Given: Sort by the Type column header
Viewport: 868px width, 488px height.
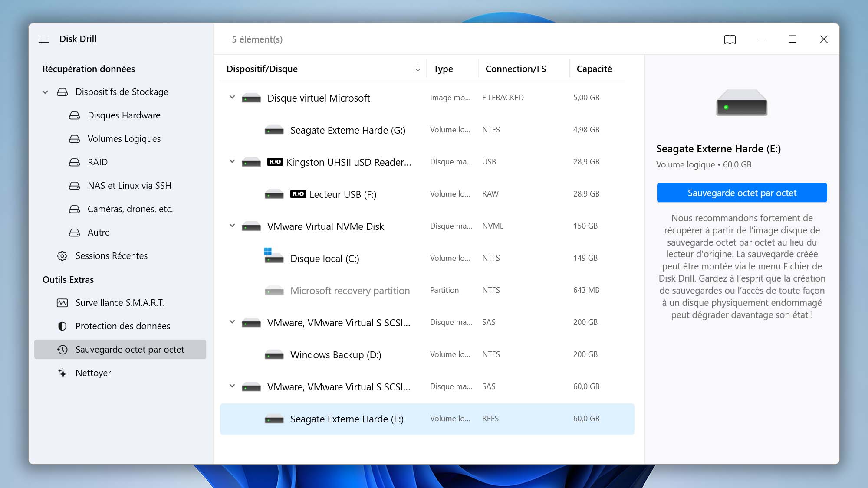Looking at the screenshot, I should click(443, 69).
